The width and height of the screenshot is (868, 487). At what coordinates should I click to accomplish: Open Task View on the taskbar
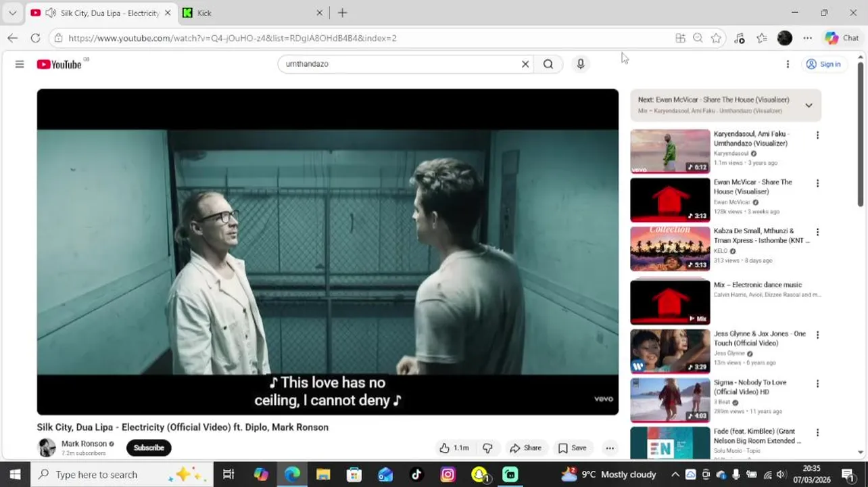[228, 474]
